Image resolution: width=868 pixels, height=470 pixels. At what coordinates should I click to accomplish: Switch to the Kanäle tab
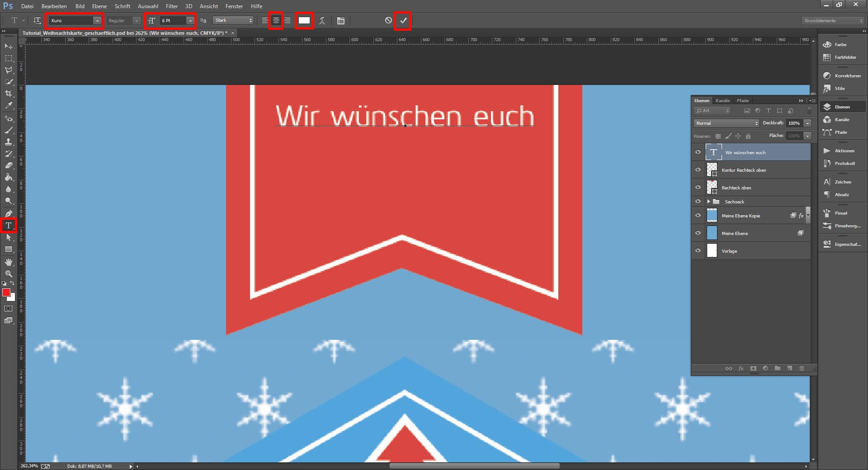click(722, 100)
